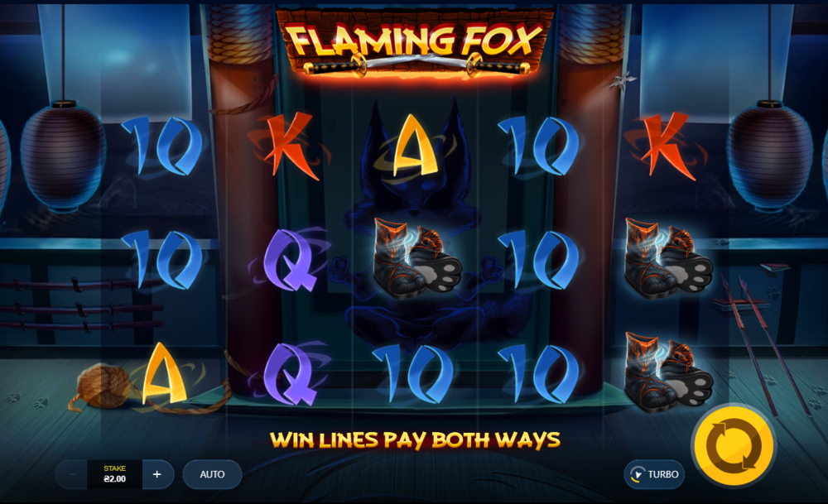Click the blue 10 at the top of the first reel

[162, 146]
